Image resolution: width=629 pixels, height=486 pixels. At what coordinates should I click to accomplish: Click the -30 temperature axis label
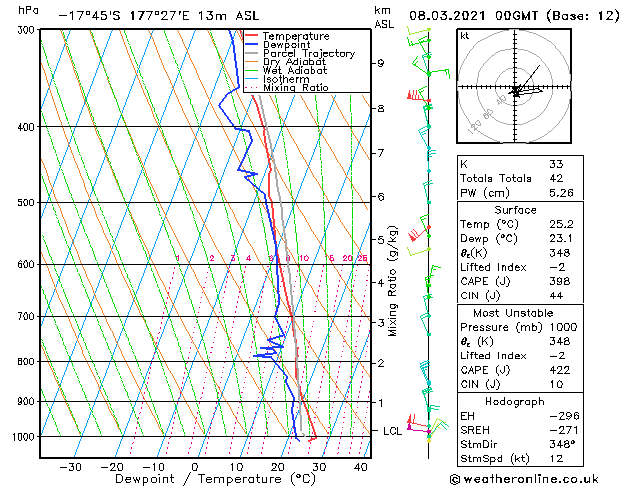pos(70,467)
